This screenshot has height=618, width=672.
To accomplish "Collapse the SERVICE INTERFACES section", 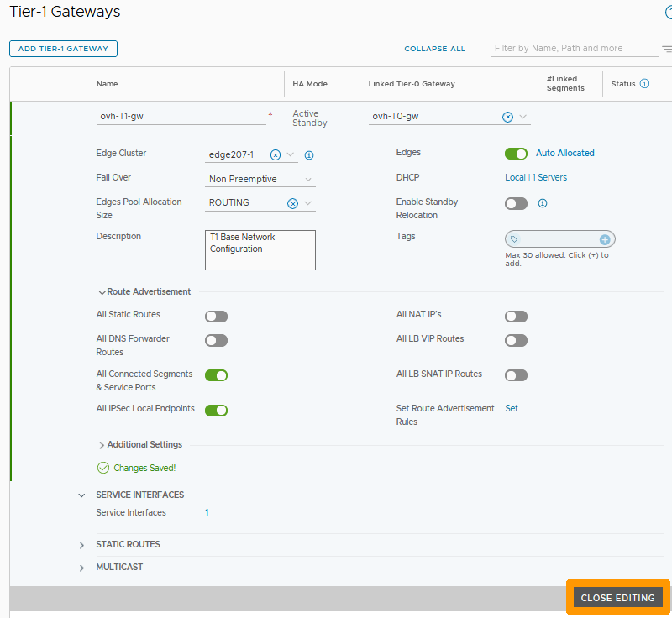I will (x=81, y=495).
